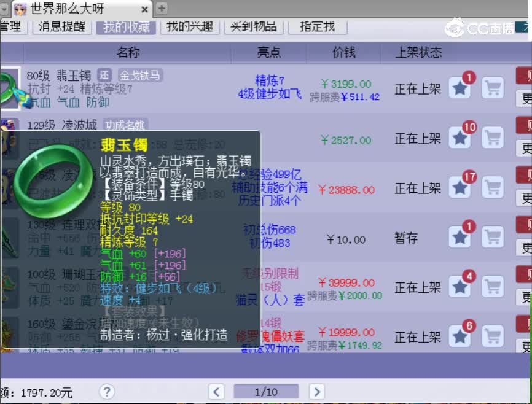532x404 pixels.
Task: Click 129级 凌波城 item name
Action: coord(62,125)
